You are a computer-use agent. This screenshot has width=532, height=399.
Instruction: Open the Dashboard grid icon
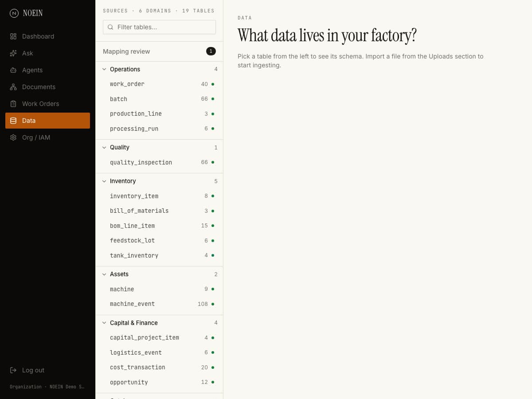13,36
